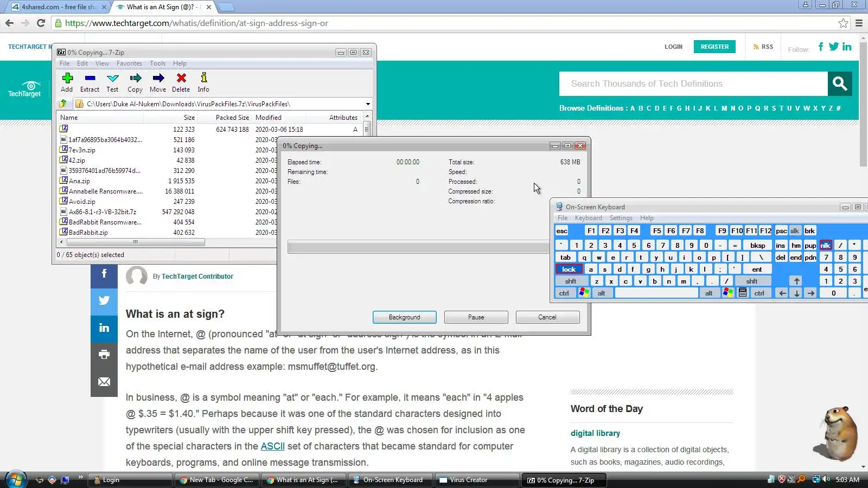Open Keyboard menu in On-Screen Keyboard
868x488 pixels.
(589, 218)
